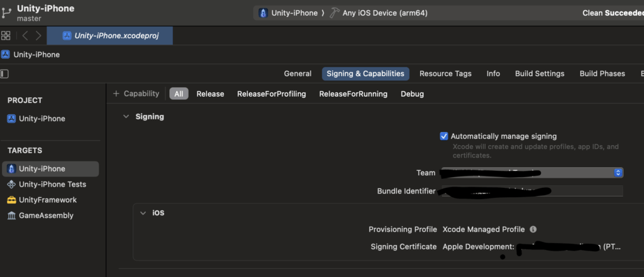Click the source control branch icon

coord(6,13)
